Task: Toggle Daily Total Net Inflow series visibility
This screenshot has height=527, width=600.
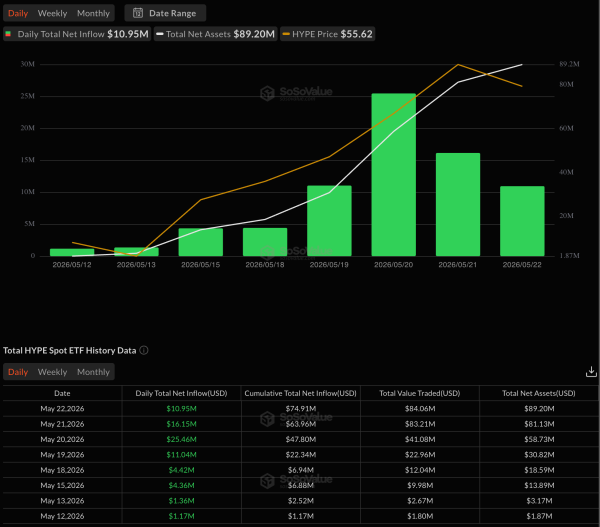Action: pos(77,34)
